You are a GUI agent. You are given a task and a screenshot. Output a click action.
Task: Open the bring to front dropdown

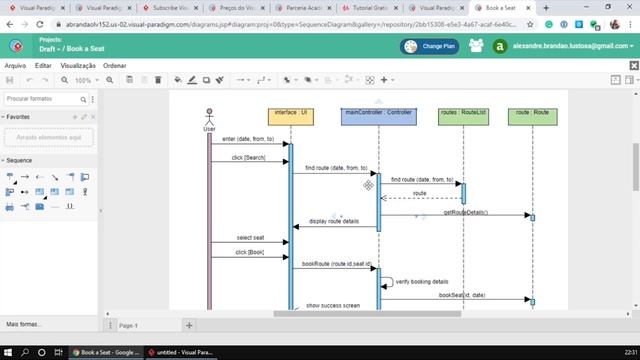click(x=290, y=80)
